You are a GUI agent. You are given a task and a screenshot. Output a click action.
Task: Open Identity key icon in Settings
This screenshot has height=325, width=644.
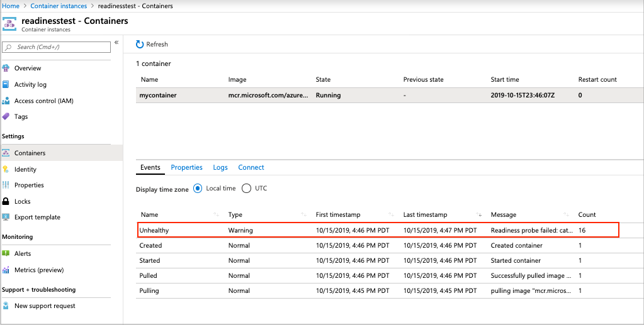[x=6, y=169]
